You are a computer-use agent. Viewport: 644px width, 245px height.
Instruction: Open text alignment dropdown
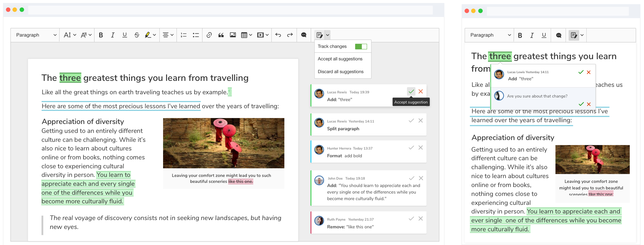coord(168,35)
